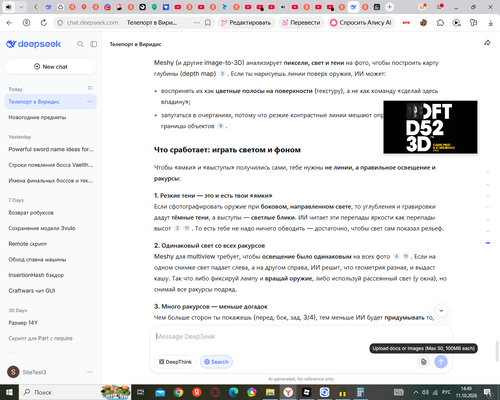Open the Новогодние предметы chat
The image size is (500, 400).
pyautogui.click(x=51, y=117)
